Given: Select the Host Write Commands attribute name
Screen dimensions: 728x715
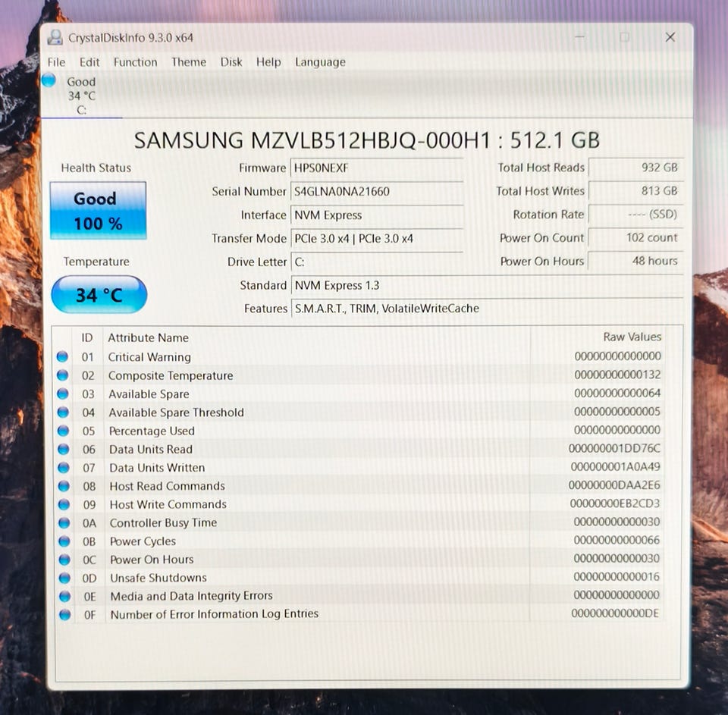Looking at the screenshot, I should pos(168,505).
